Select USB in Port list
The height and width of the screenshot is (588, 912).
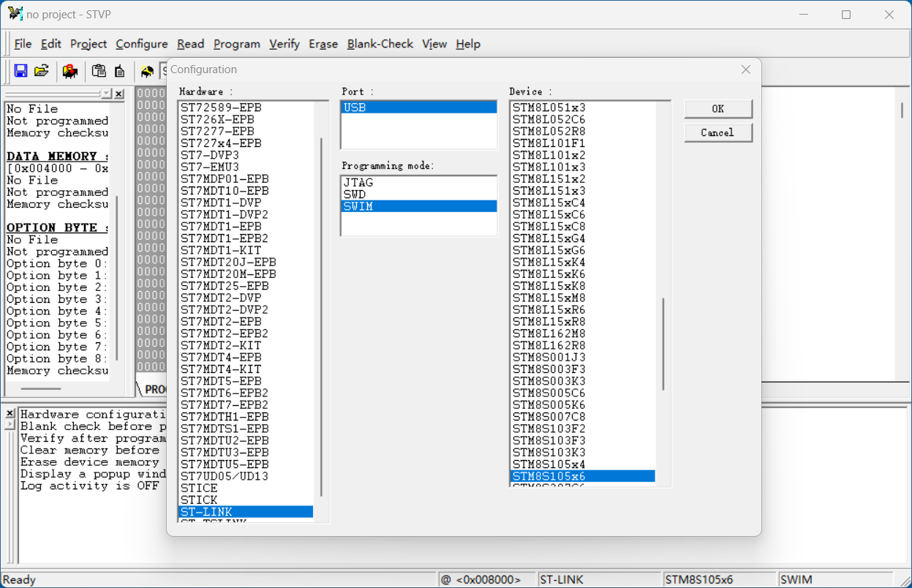pos(419,108)
